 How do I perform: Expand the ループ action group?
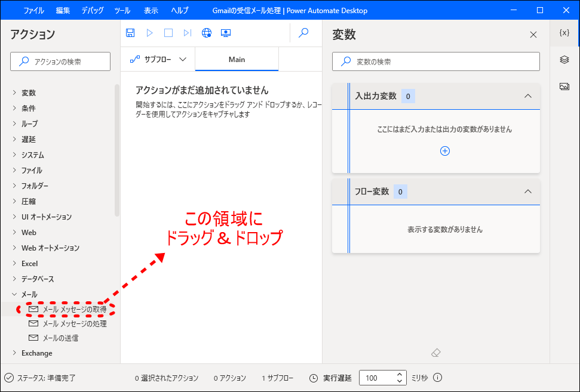[x=14, y=124]
